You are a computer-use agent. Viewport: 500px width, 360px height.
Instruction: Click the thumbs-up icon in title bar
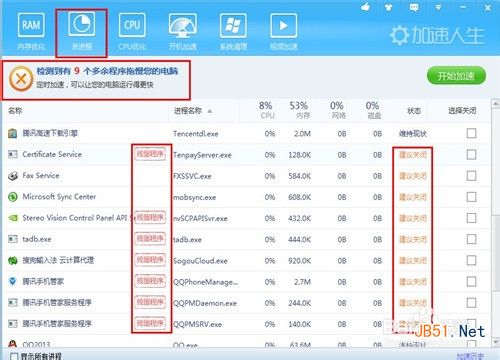tap(366, 7)
